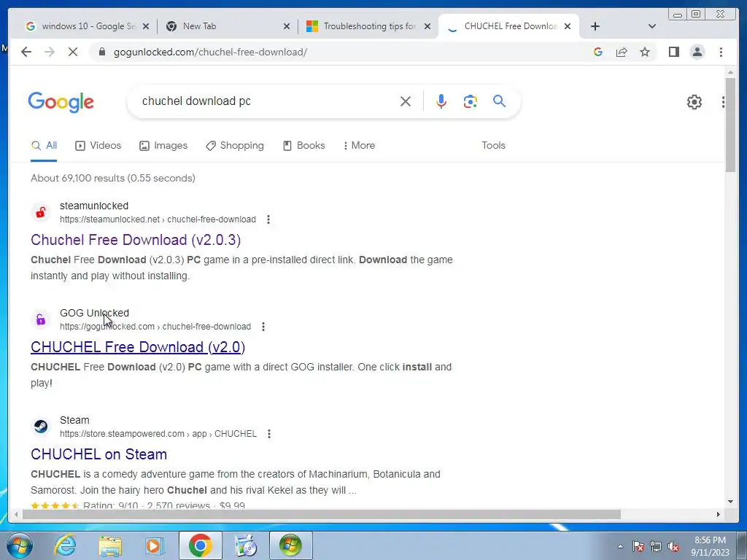Switch to the Troubleshooting tips tab

click(x=367, y=26)
